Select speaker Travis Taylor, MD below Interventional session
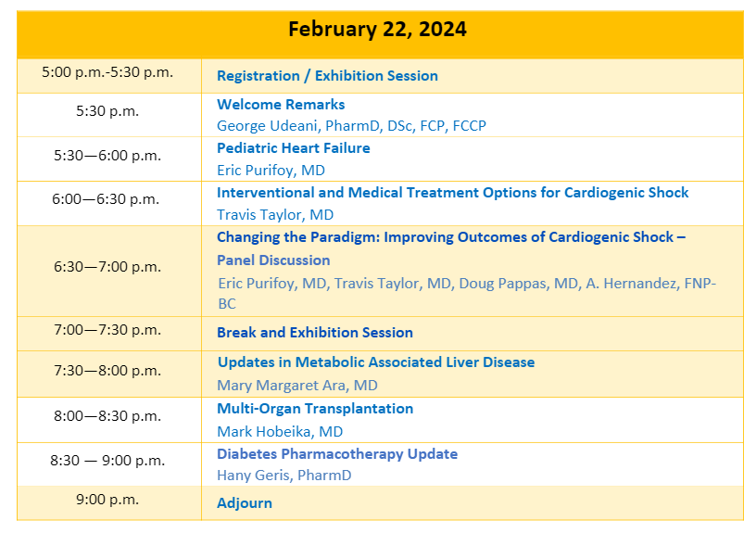756x533 pixels. point(275,215)
